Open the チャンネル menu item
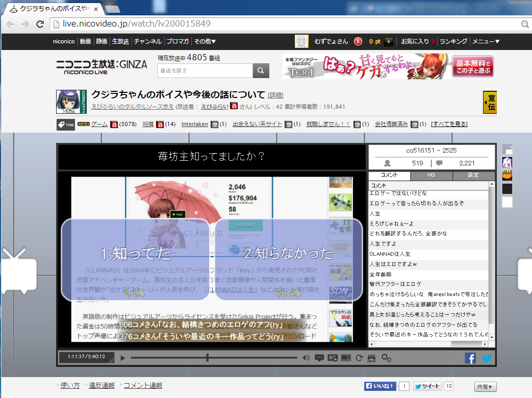 tap(147, 41)
